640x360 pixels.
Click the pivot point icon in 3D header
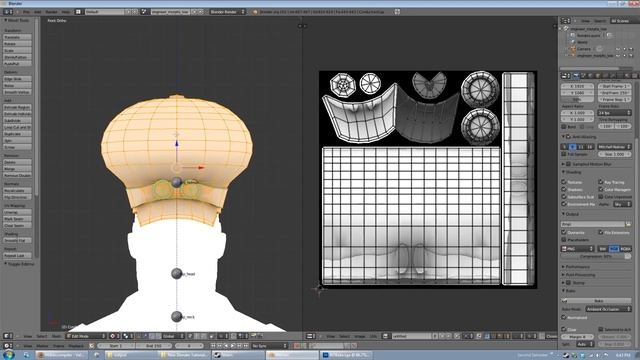click(x=127, y=336)
